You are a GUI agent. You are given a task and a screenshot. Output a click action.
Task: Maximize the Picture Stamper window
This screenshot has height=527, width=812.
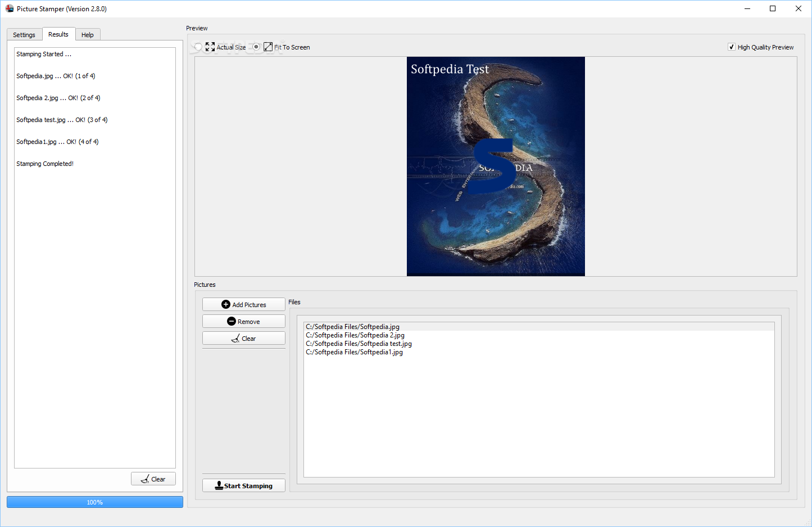click(773, 8)
